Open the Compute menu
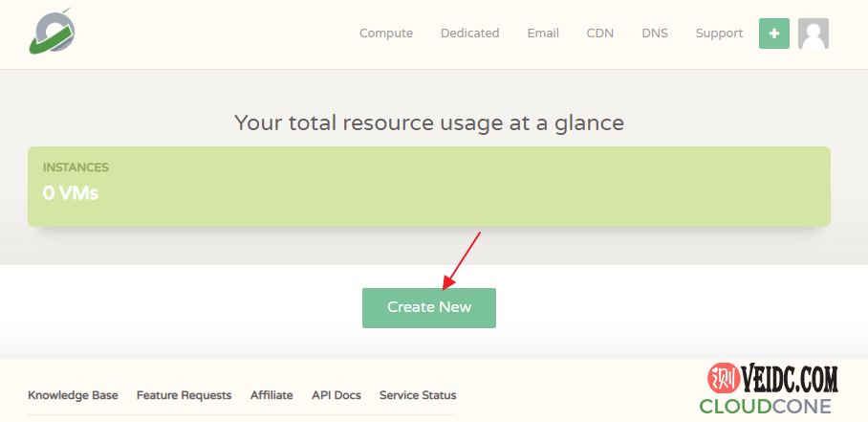Screen dimensions: 868x422 point(386,33)
